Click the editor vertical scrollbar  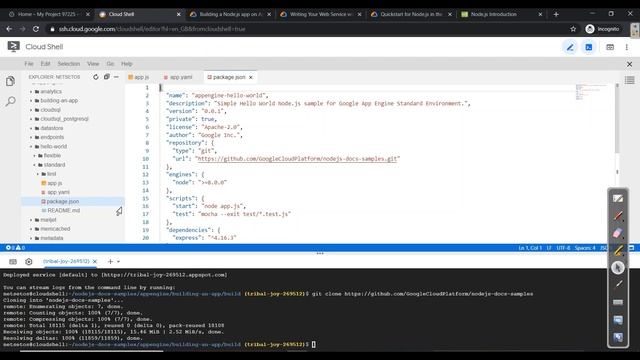pos(617,119)
